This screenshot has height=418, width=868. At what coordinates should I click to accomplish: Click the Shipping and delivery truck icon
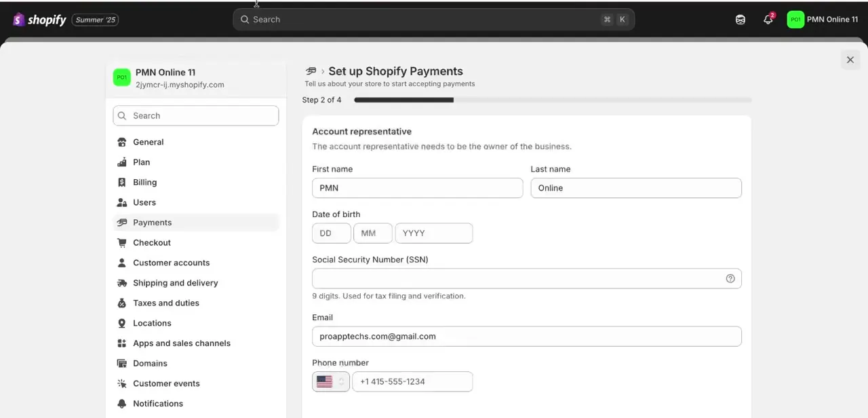point(122,283)
